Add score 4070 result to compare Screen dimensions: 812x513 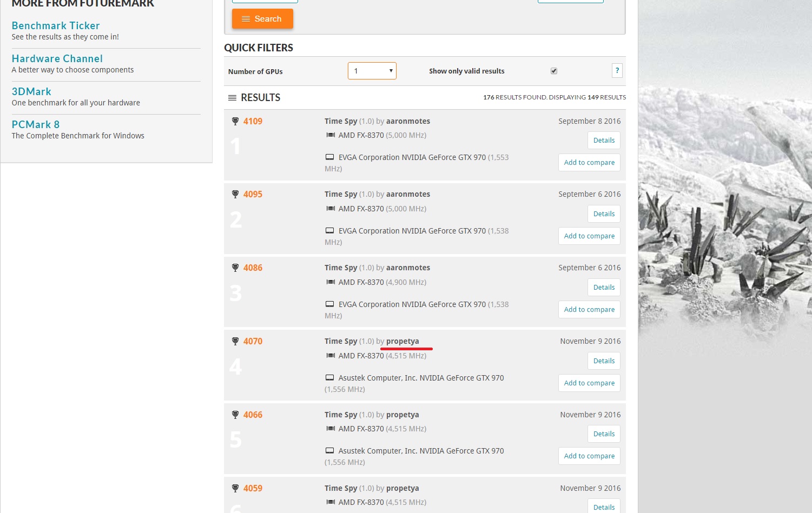589,383
